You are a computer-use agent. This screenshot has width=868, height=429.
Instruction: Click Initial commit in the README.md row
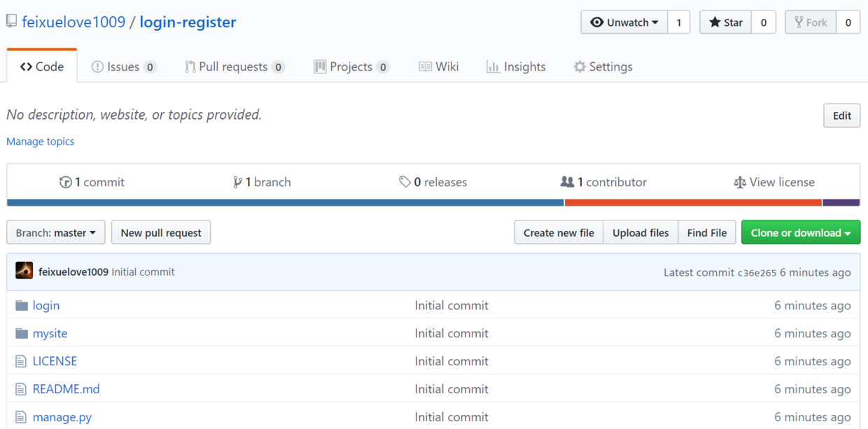[x=451, y=389]
